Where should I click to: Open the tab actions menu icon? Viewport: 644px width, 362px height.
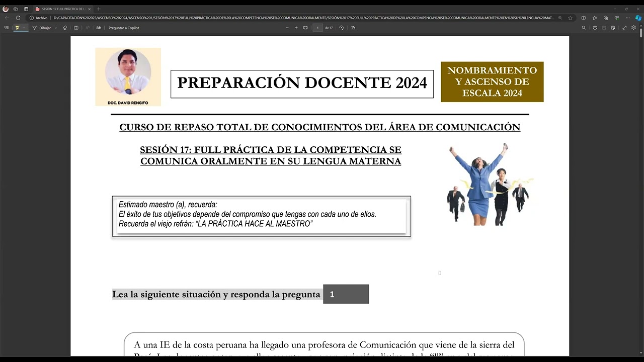[x=26, y=9]
